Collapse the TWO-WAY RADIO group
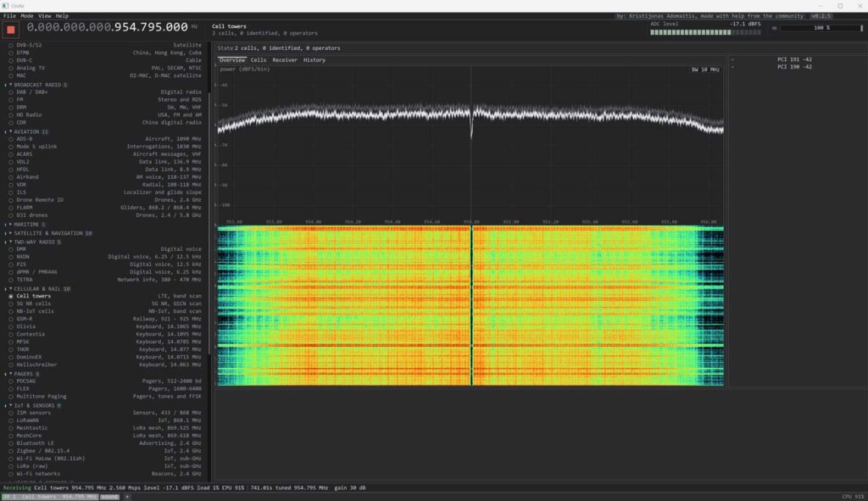 (34, 242)
